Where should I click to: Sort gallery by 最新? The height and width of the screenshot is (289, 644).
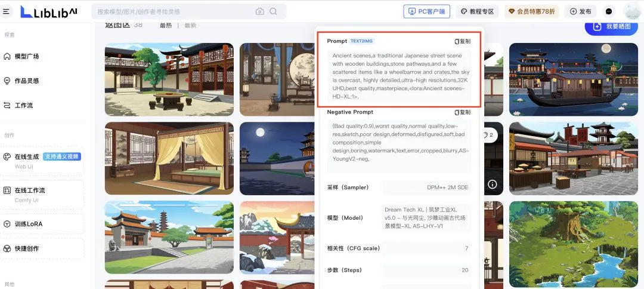[x=190, y=25]
